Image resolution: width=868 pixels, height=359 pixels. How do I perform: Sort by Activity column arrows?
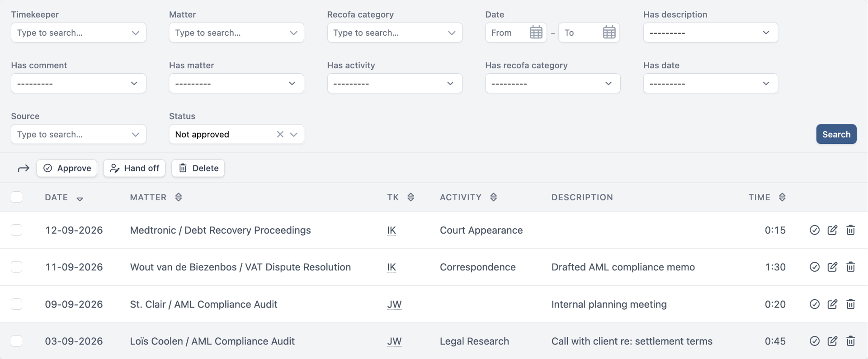pyautogui.click(x=493, y=197)
